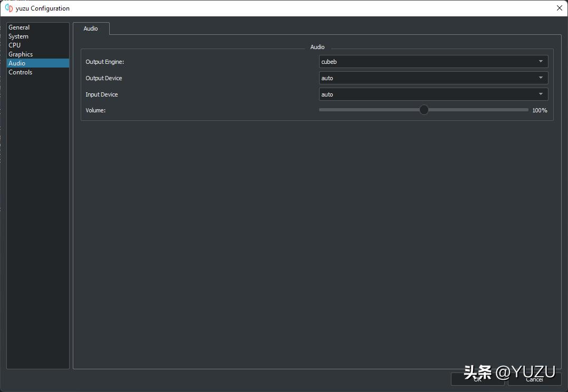The height and width of the screenshot is (392, 568).
Task: Click the Audio tab header
Action: coord(91,28)
